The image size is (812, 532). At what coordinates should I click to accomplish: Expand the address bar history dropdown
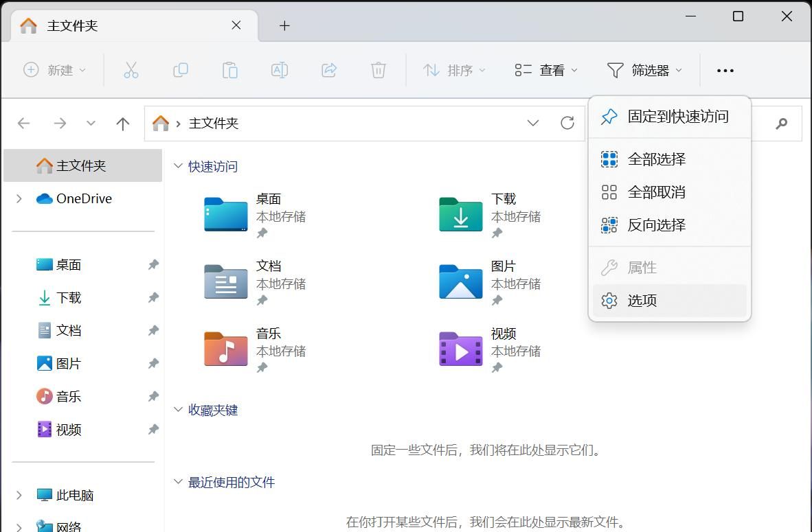coord(533,123)
